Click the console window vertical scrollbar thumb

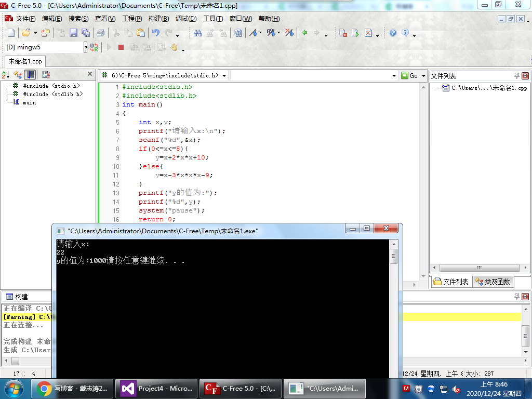pos(394,256)
